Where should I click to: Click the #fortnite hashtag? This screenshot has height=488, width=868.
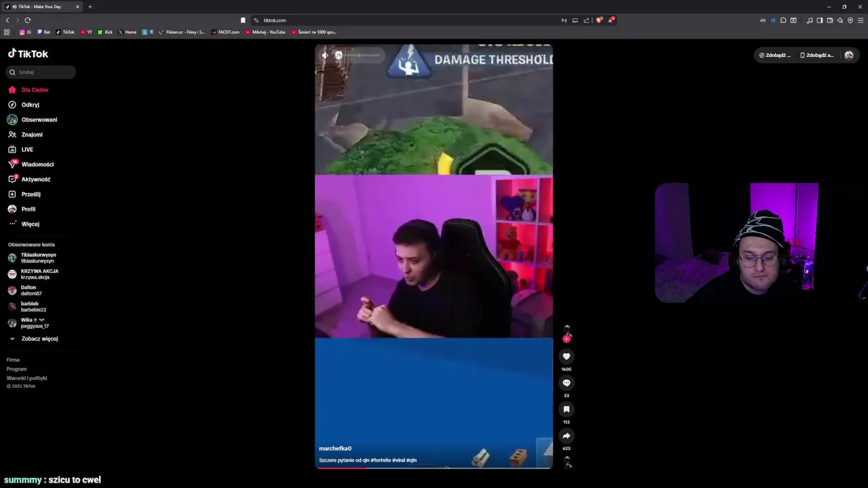click(380, 460)
